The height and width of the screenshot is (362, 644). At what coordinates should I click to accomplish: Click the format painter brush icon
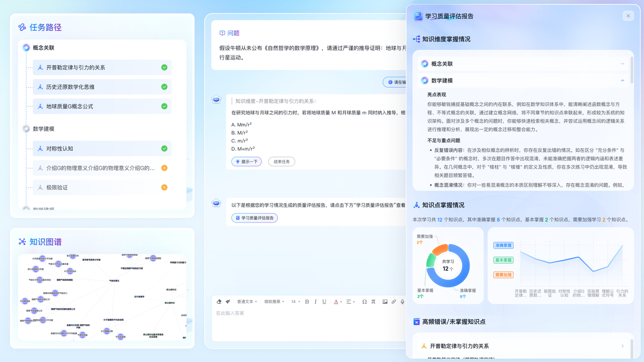[x=228, y=302]
